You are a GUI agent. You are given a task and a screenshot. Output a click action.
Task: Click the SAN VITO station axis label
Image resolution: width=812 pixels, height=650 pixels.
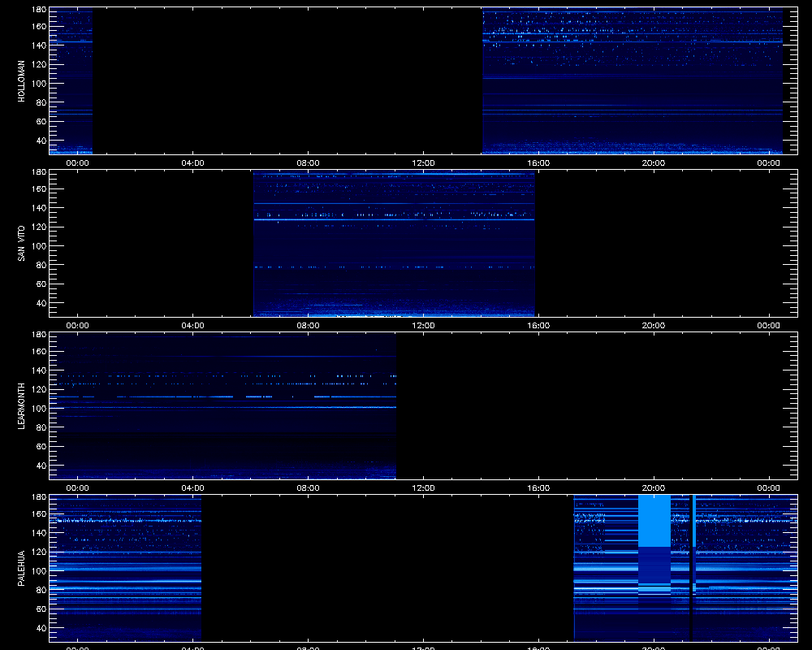(21, 243)
